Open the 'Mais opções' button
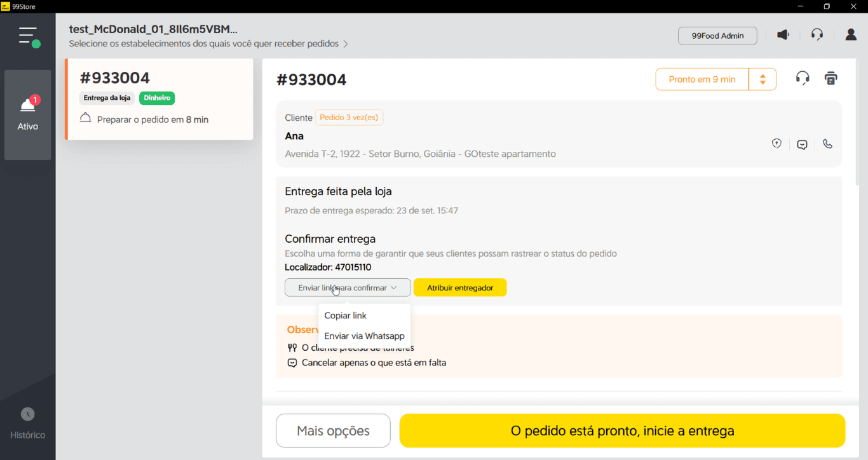The image size is (868, 460). (333, 431)
